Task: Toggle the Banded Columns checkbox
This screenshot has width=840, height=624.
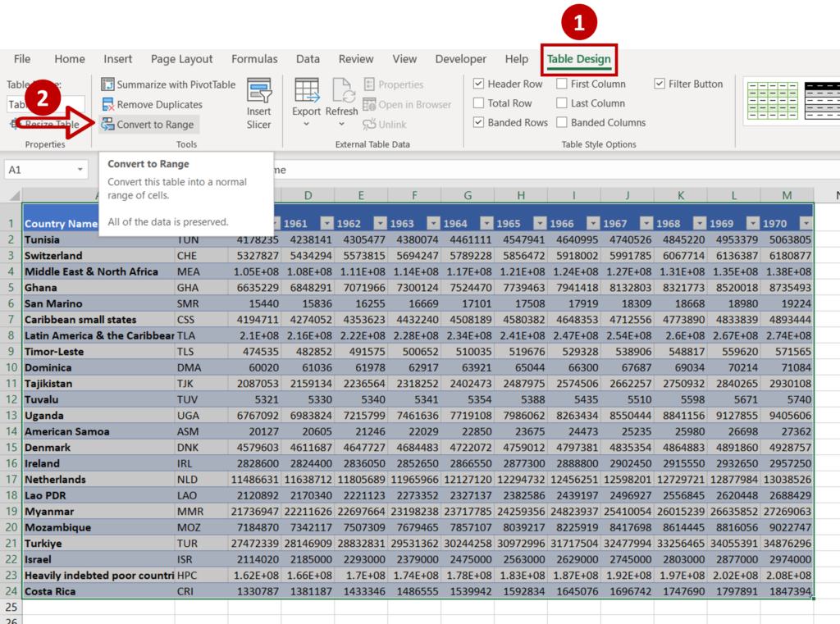Action: coord(563,121)
